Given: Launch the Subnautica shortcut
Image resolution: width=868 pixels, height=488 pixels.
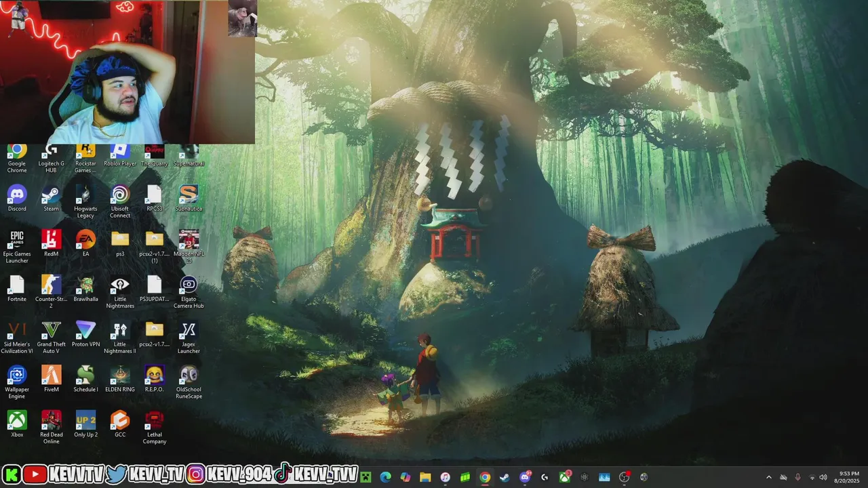Looking at the screenshot, I should [x=189, y=199].
